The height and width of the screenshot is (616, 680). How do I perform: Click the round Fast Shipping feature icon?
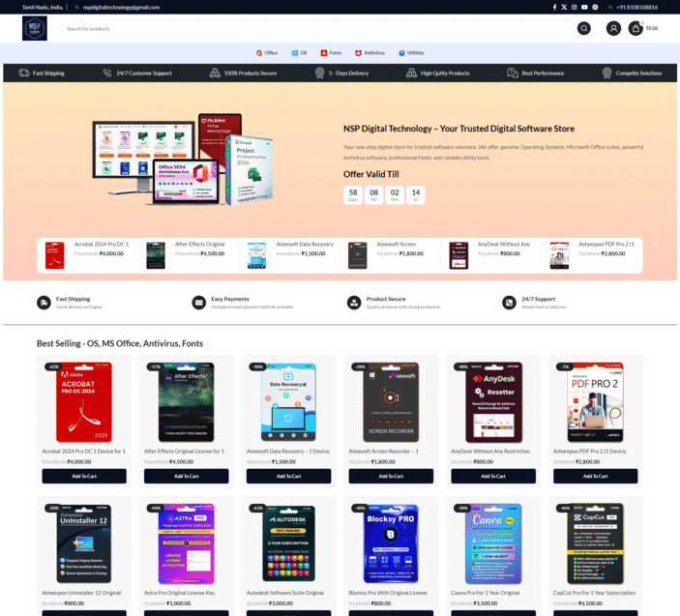click(44, 303)
